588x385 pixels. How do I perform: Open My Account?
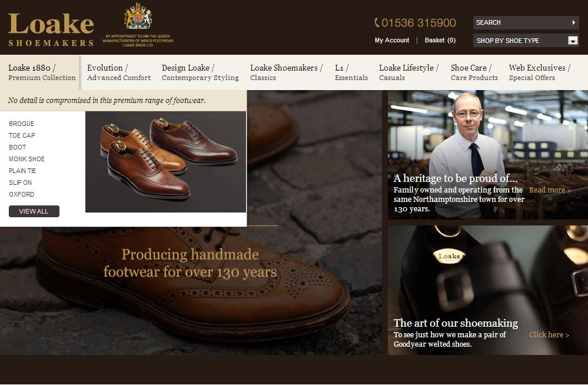(x=392, y=40)
